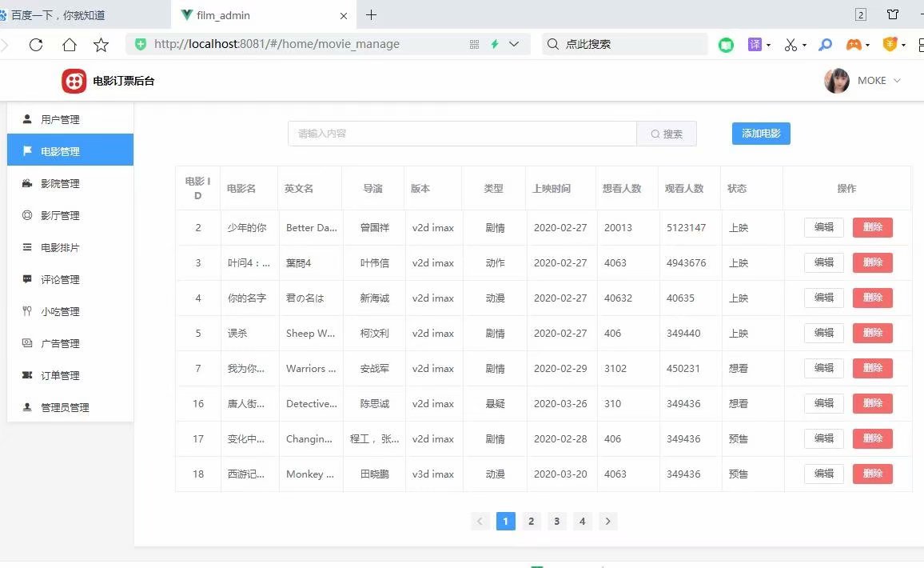Open 电影排片 sidebar entry

coord(70,247)
